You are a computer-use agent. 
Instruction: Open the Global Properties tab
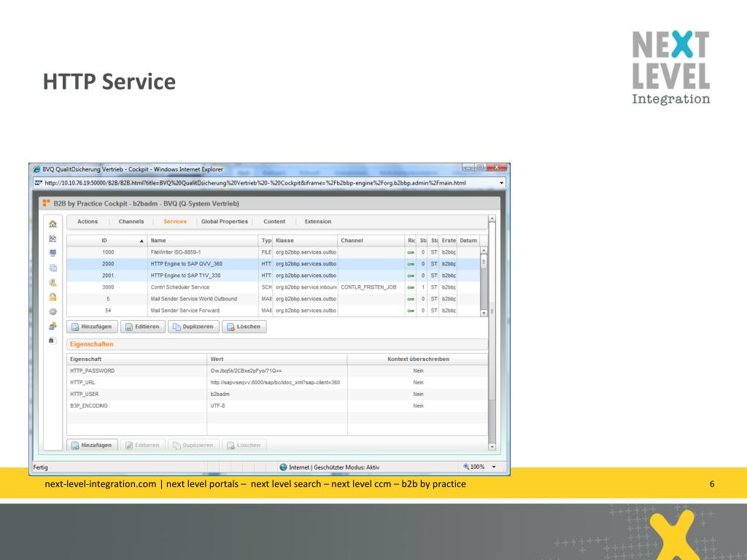[x=225, y=222]
